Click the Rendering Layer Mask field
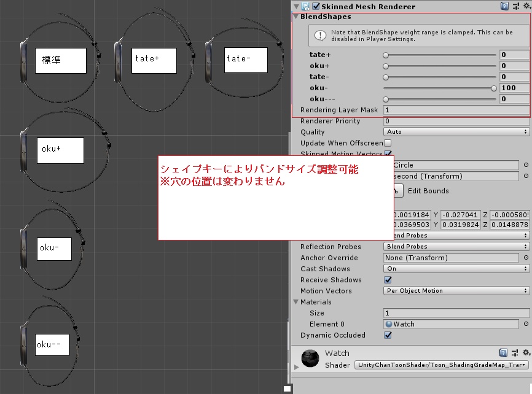The width and height of the screenshot is (532, 394). [456, 110]
